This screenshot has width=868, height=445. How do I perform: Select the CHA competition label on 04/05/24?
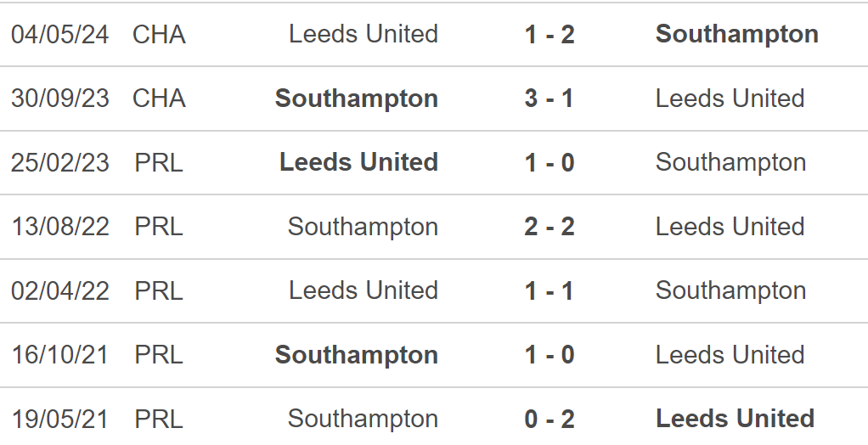[159, 35]
